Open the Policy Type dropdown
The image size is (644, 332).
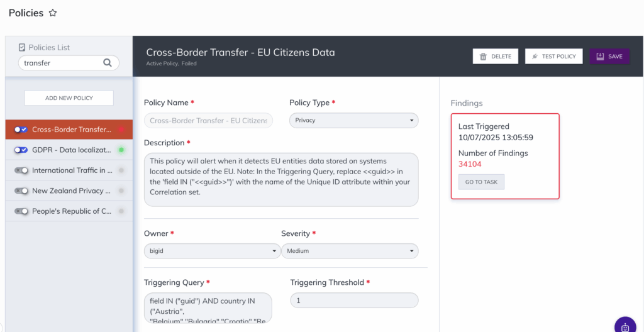[353, 120]
